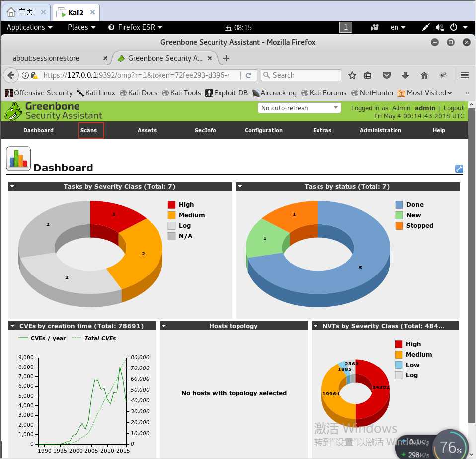476x459 pixels.
Task: Click the developer toolbar bug icon
Action: point(443,75)
